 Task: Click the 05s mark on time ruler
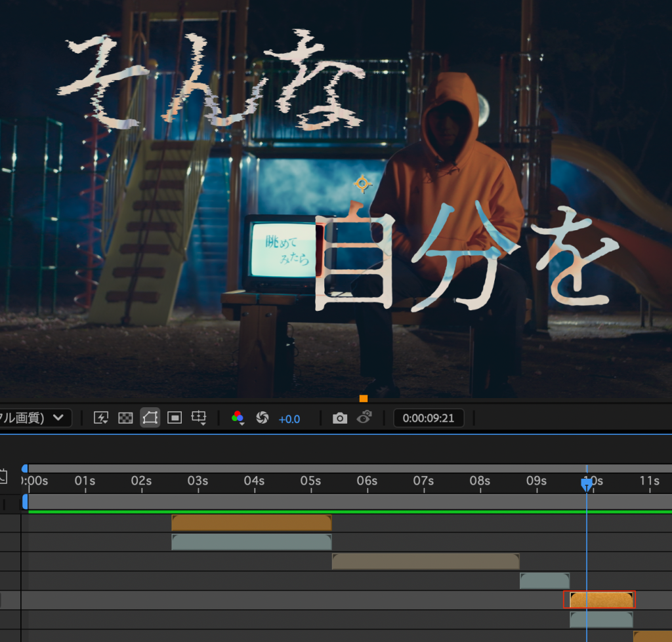(x=310, y=481)
